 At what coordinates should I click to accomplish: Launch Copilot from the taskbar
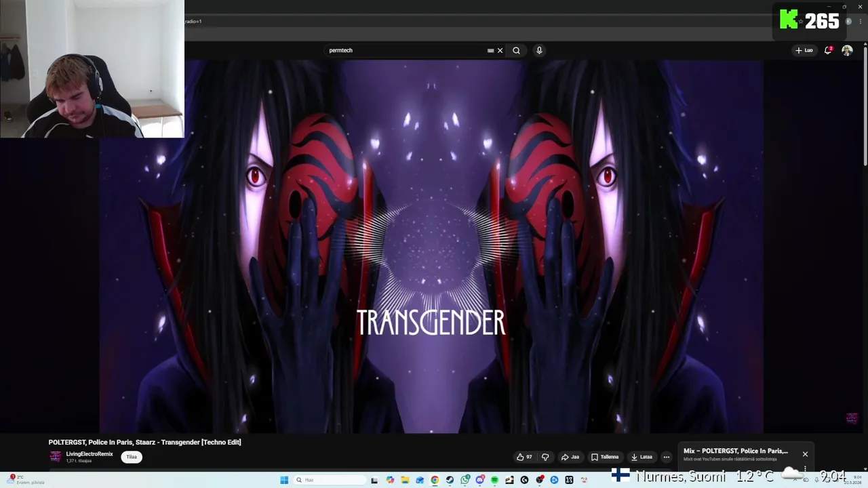tap(390, 480)
